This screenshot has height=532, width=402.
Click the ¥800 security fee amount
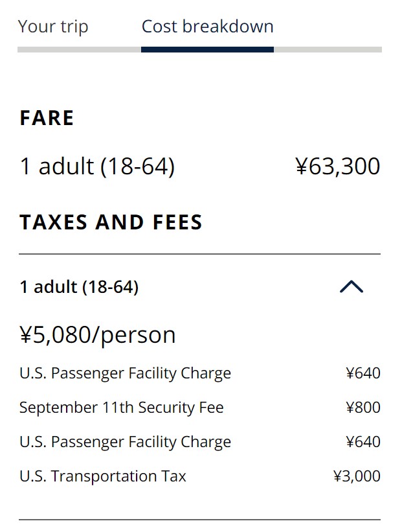pyautogui.click(x=363, y=408)
